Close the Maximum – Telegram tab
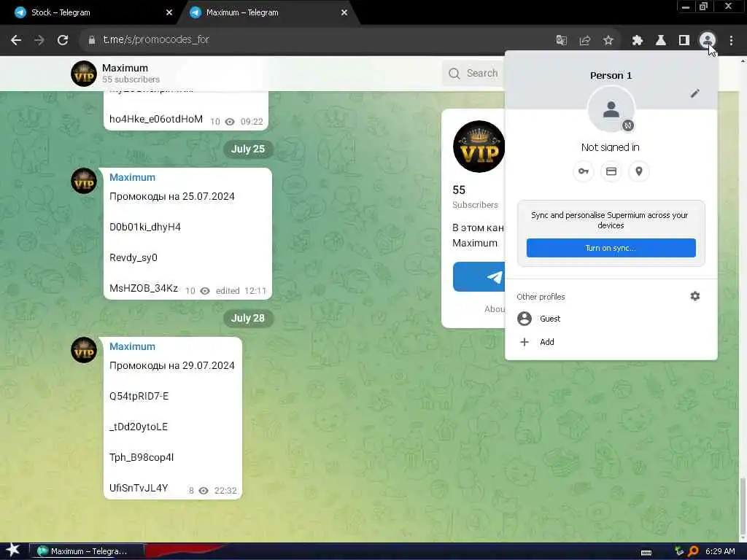 344,13
